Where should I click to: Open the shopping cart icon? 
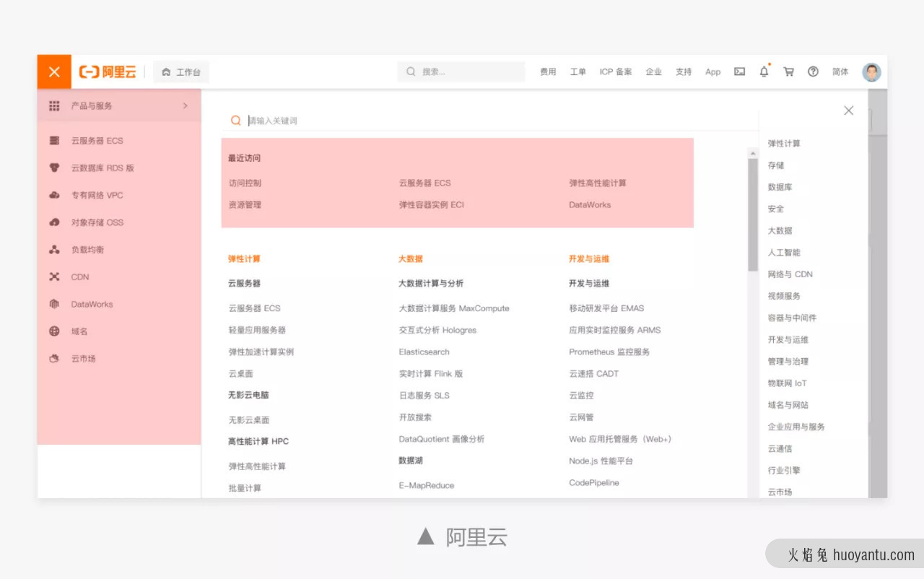(x=788, y=71)
